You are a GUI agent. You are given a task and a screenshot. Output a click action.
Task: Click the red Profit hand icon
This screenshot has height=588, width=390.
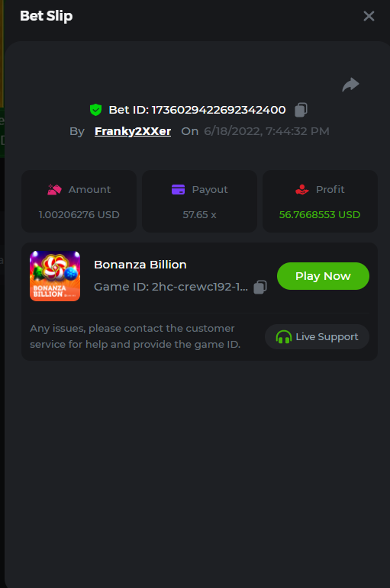[301, 190]
